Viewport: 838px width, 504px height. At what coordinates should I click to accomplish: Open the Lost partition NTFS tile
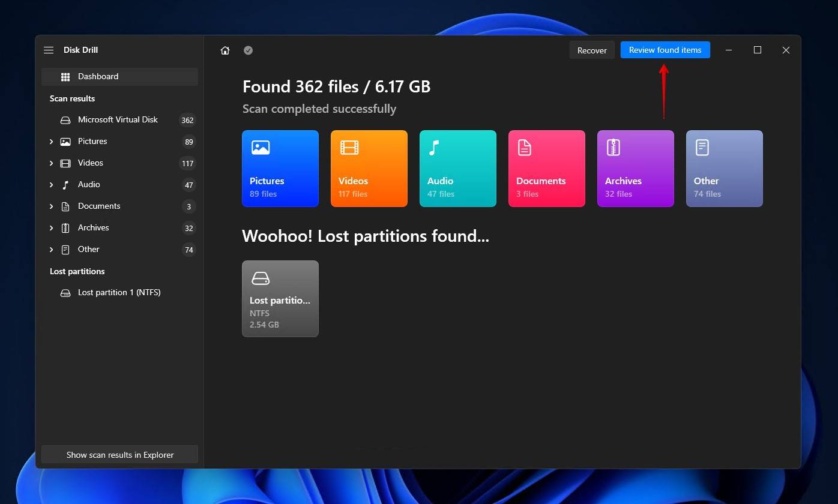pyautogui.click(x=280, y=298)
